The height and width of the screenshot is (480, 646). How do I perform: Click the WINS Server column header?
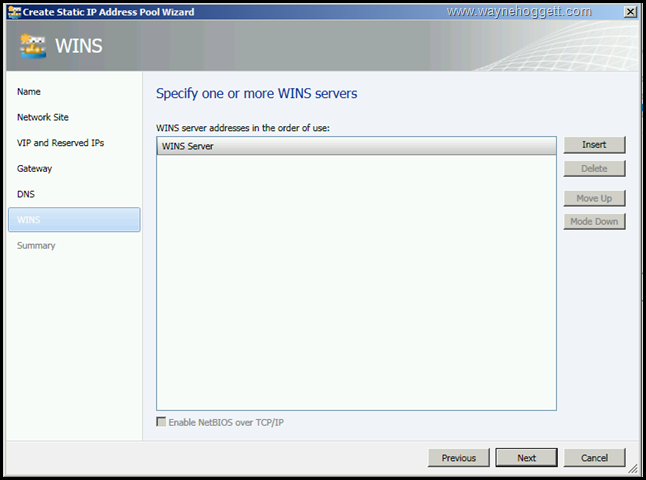coord(356,147)
